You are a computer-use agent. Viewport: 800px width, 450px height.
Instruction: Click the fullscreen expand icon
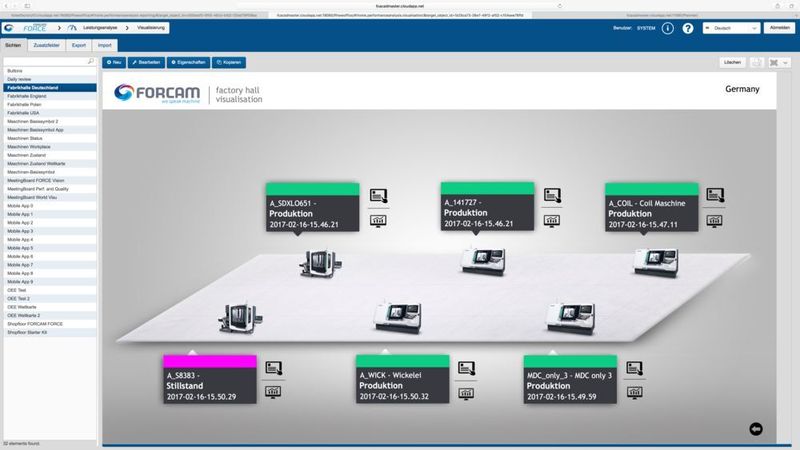(x=774, y=62)
